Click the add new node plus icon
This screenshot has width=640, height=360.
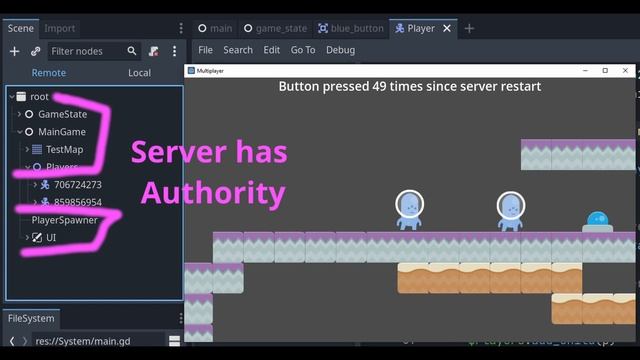pos(14,51)
